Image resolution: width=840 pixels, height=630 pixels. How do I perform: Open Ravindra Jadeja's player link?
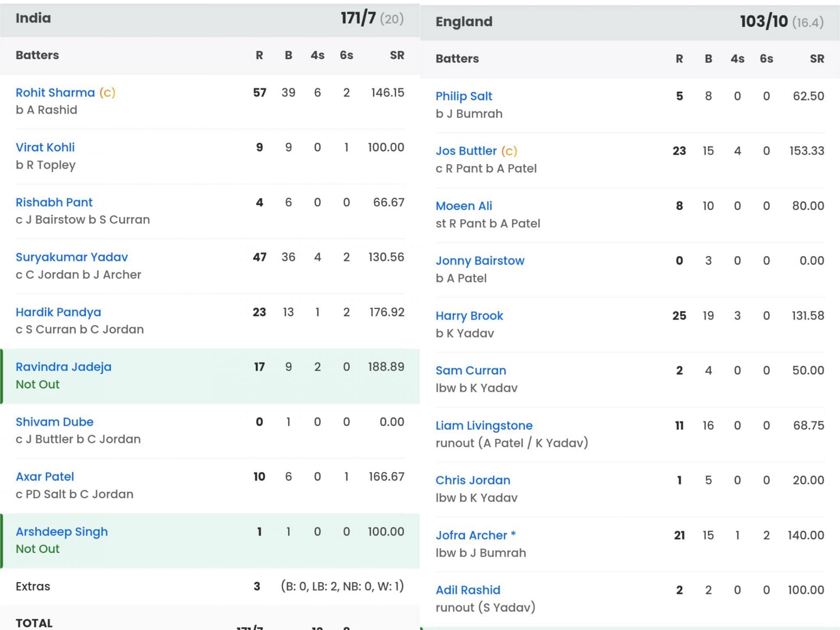point(63,367)
